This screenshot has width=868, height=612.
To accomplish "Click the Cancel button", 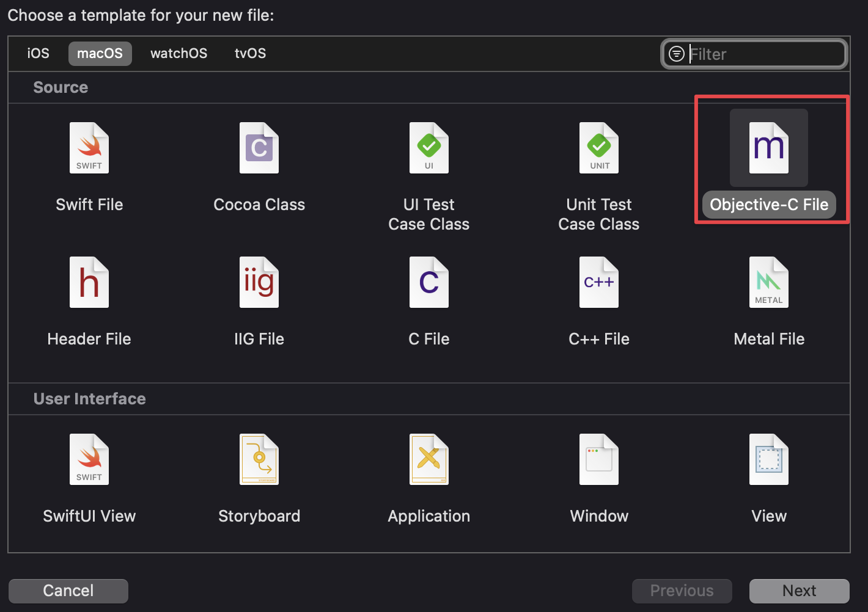I will 68,591.
